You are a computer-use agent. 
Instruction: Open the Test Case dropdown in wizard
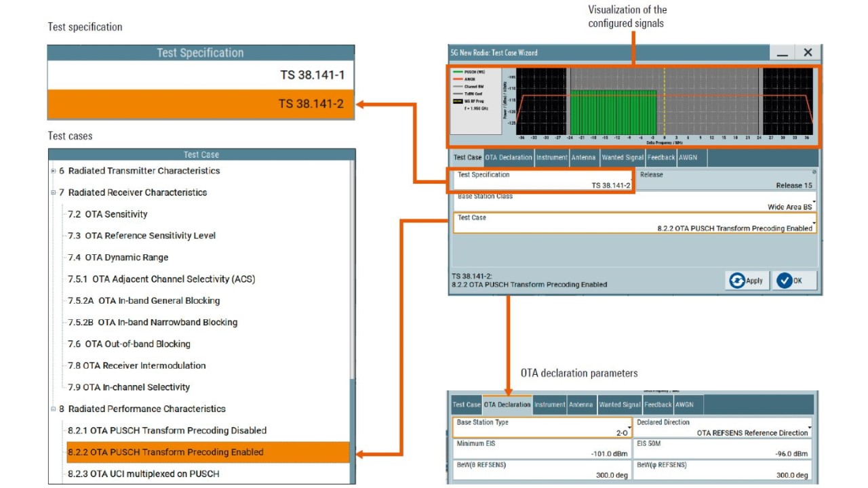pos(635,223)
